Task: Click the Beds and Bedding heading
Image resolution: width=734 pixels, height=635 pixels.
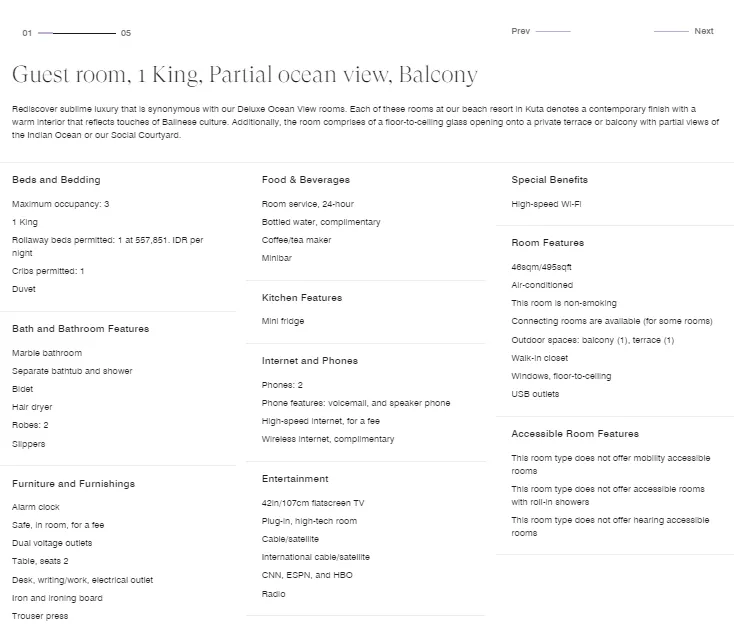Action: coord(56,180)
